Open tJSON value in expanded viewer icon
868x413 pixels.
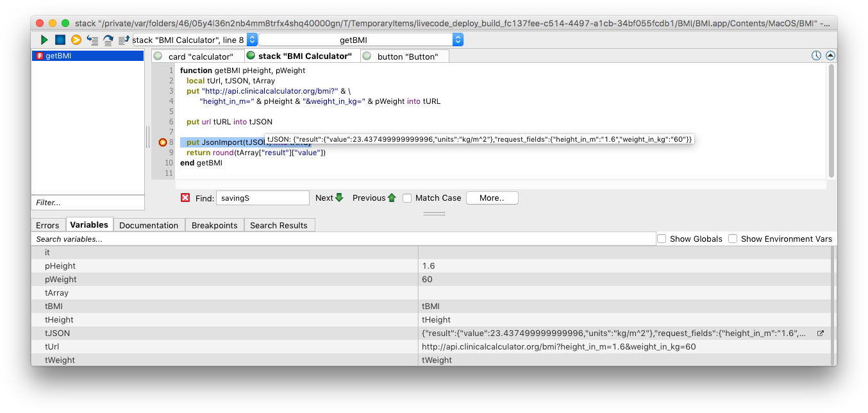click(x=820, y=333)
